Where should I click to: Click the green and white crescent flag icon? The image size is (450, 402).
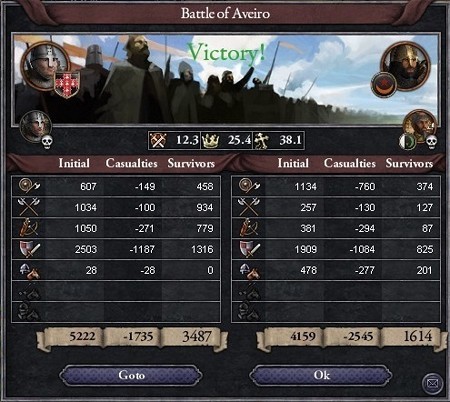408,142
